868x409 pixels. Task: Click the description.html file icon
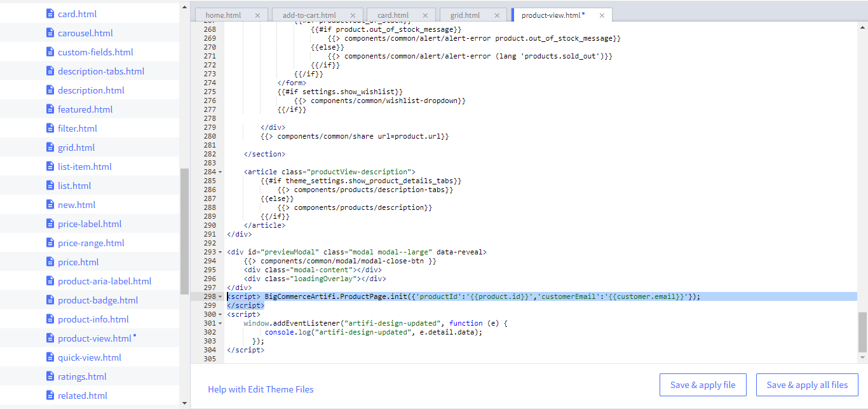[50, 90]
